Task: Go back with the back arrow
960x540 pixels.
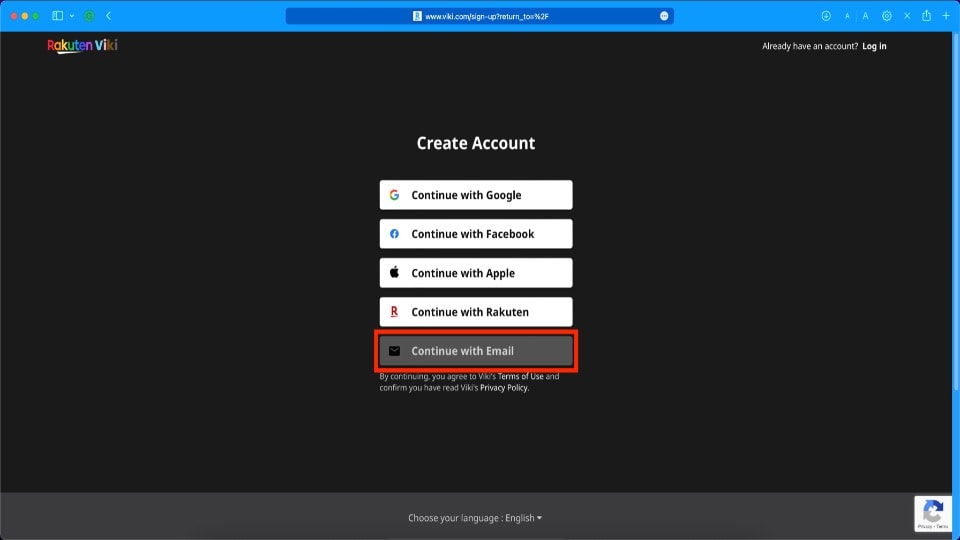Action: pos(108,16)
